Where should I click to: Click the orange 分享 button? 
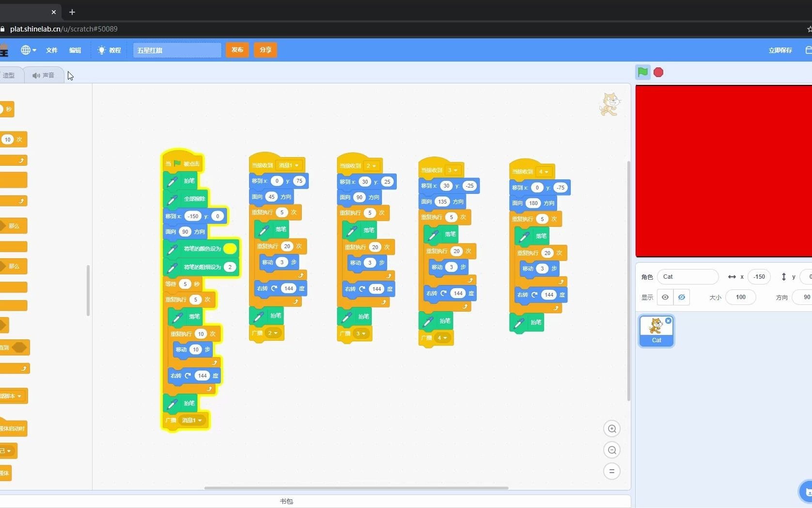click(265, 50)
